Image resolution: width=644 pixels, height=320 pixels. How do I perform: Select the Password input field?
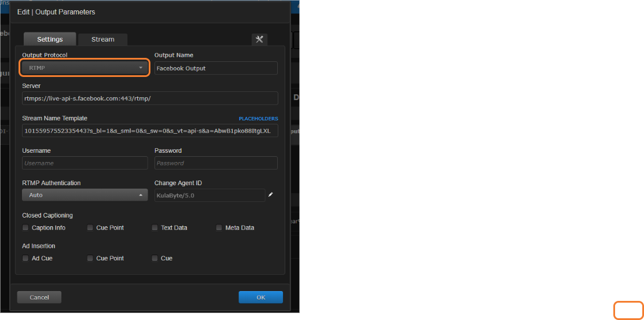coord(216,163)
